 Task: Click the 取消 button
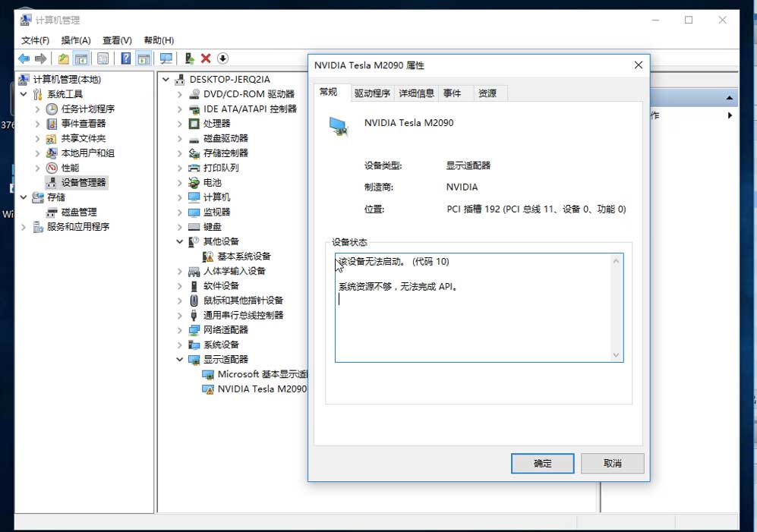(x=613, y=464)
